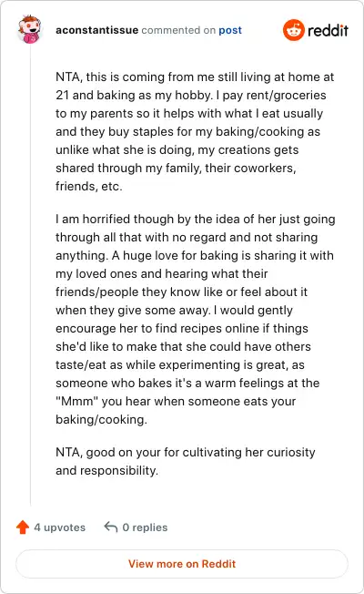
Task: Open the aconstantissue username link
Action: [x=96, y=30]
